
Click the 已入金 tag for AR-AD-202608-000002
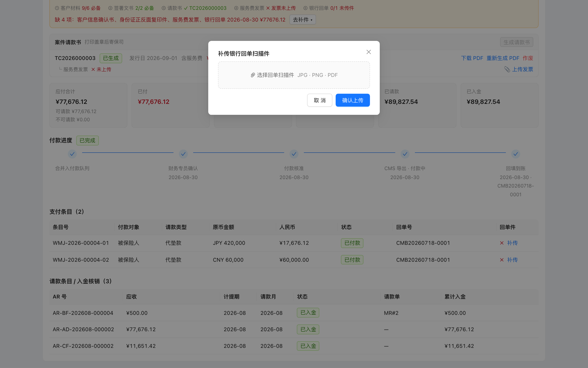[308, 329]
